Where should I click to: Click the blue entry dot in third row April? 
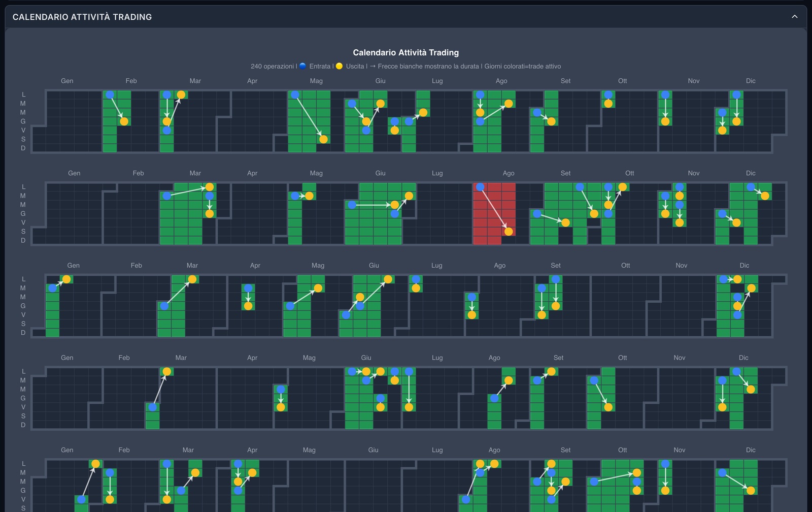248,288
